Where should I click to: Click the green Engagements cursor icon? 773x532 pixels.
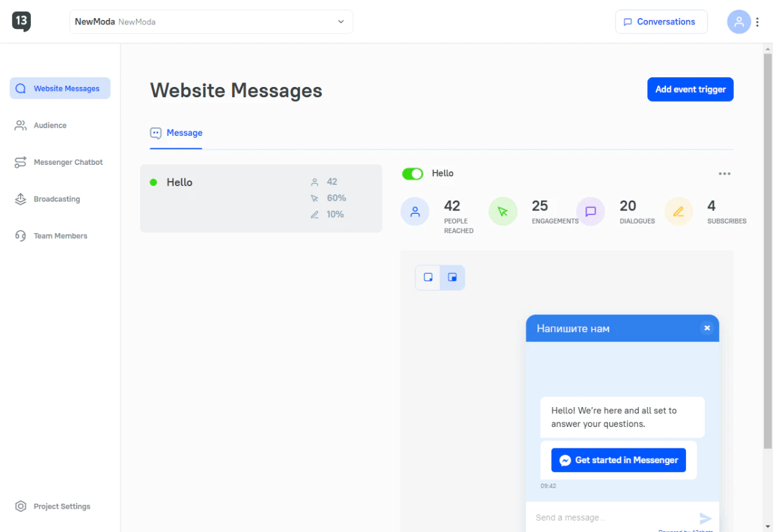click(x=503, y=211)
